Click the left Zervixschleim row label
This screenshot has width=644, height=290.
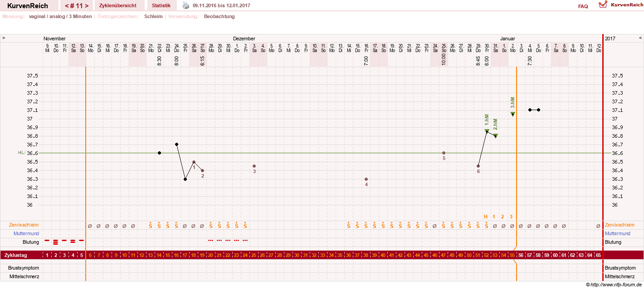pos(24,225)
